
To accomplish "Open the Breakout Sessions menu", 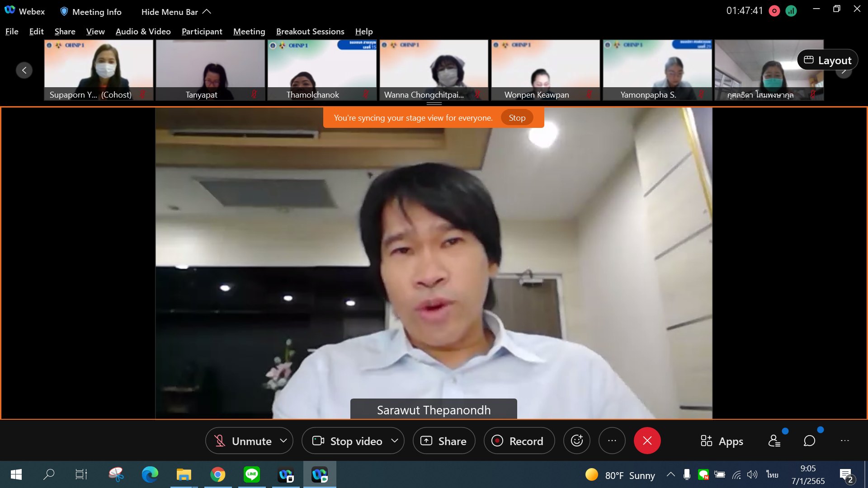I will tap(310, 31).
